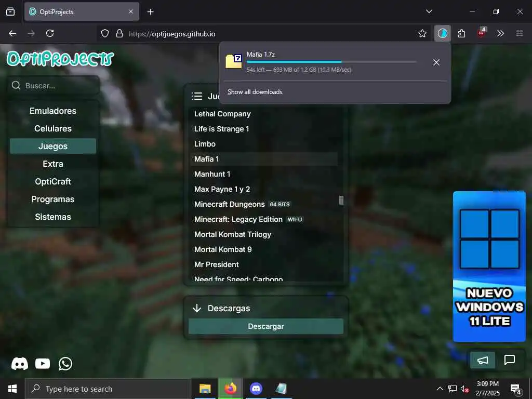The width and height of the screenshot is (532, 399).
Task: Select Lethal Company in the list
Action: coord(264,114)
